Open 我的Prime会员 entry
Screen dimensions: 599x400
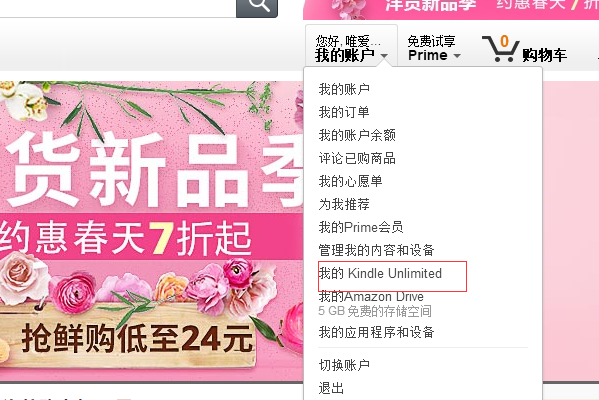[x=361, y=227]
